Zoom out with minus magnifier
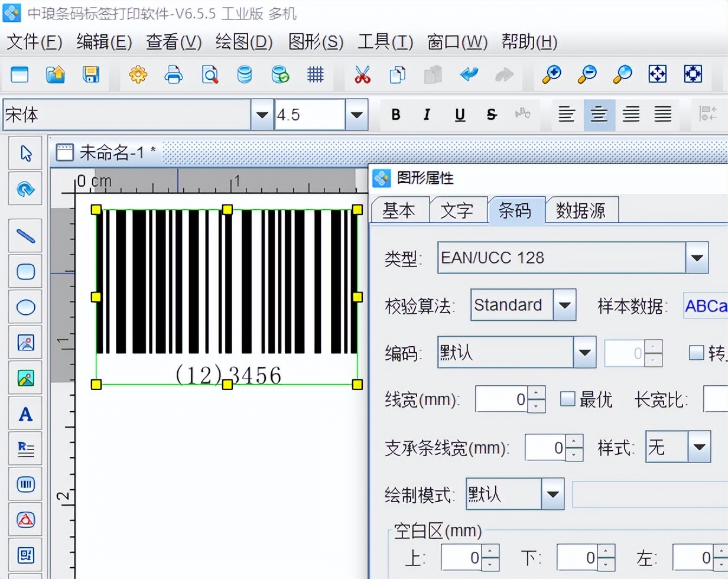Screen dimensions: 728x579 pos(587,74)
